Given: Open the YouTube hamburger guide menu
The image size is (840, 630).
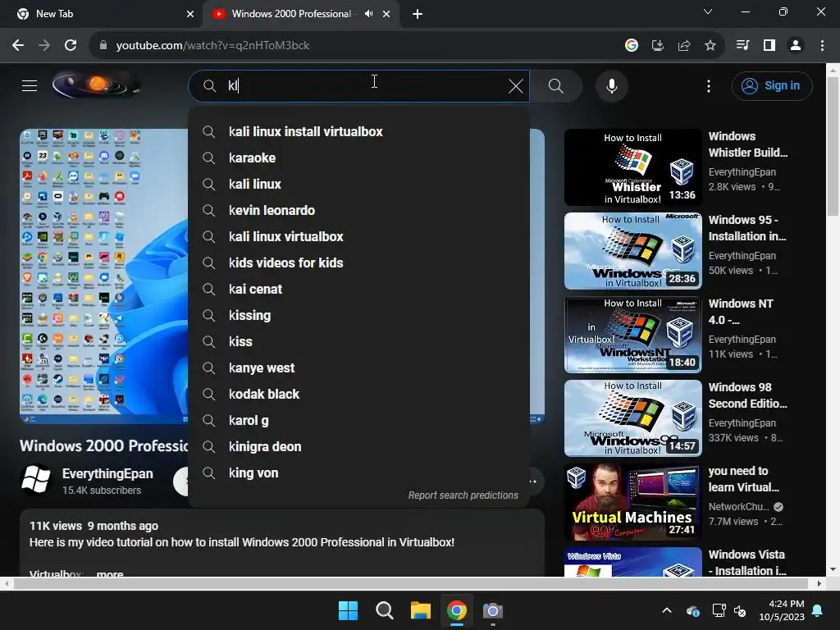Looking at the screenshot, I should pyautogui.click(x=30, y=85).
